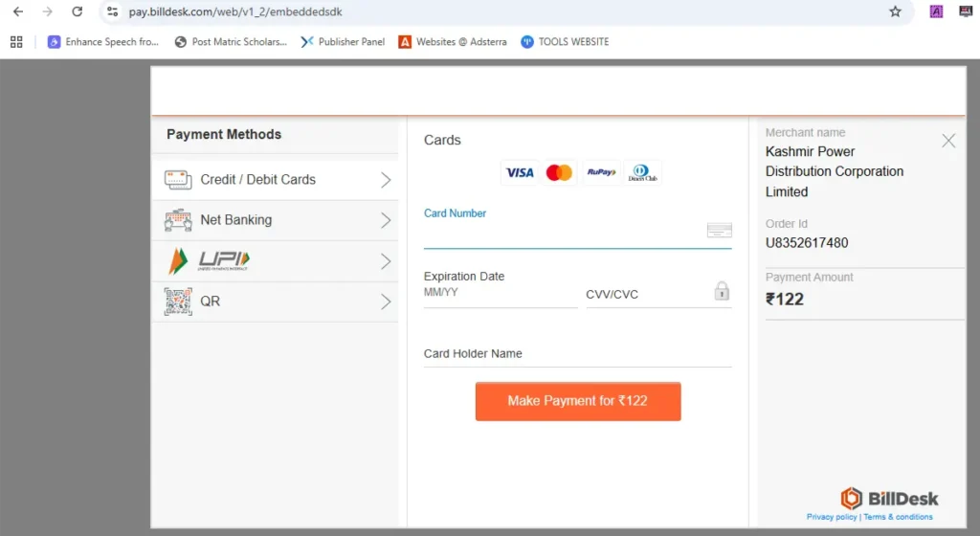Expand chevron beside Credit / Debit Cards

(386, 180)
